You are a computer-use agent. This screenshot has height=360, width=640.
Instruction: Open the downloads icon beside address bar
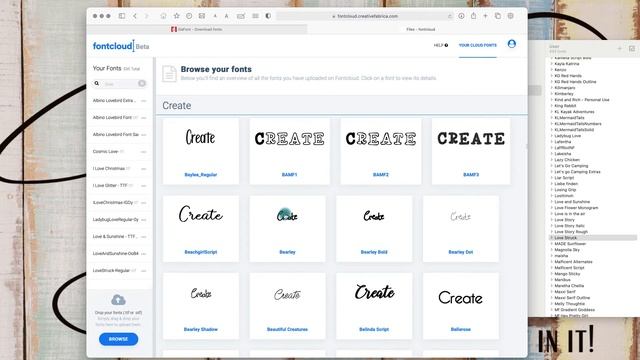(x=461, y=16)
